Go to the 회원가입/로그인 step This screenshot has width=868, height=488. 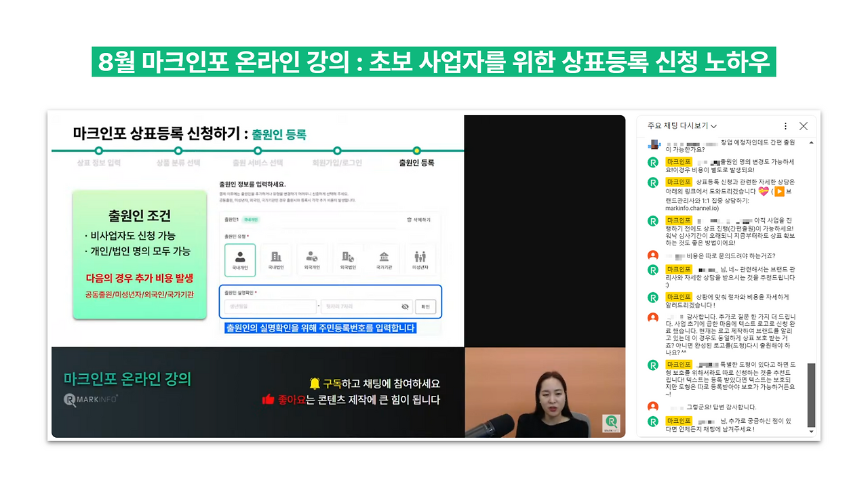(x=337, y=163)
